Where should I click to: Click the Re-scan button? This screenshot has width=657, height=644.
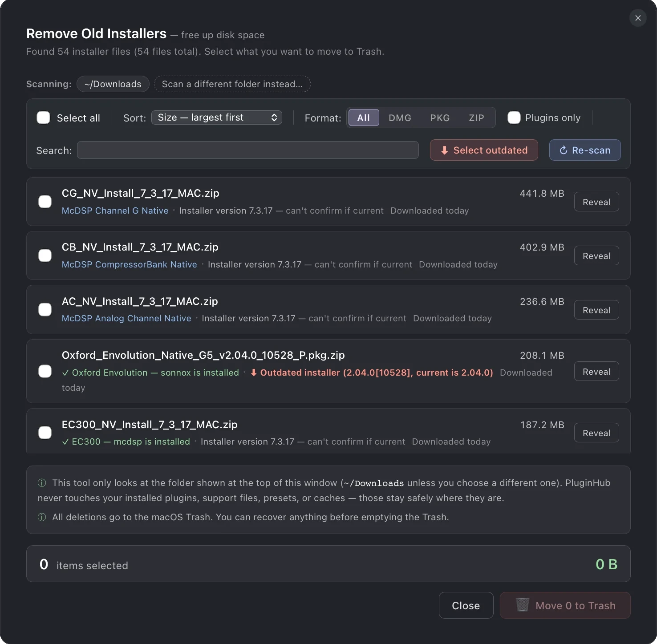(585, 150)
